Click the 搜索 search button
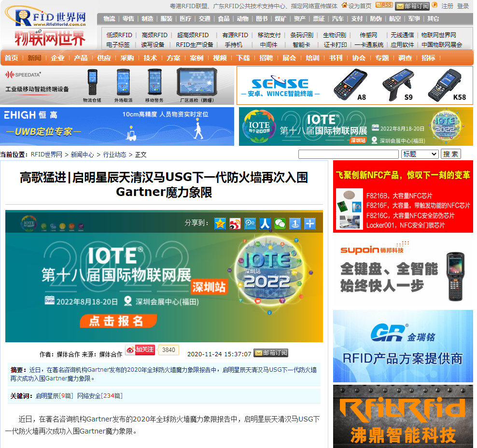477x448 pixels. pyautogui.click(x=451, y=154)
